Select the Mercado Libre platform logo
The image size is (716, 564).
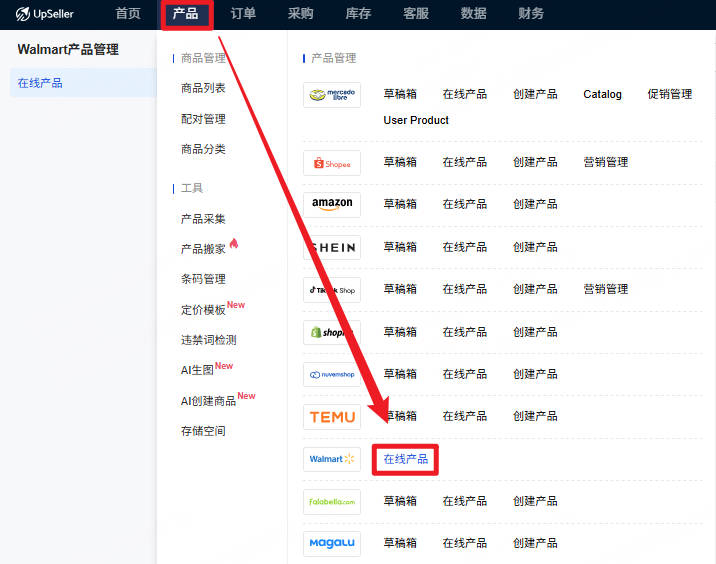[332, 95]
